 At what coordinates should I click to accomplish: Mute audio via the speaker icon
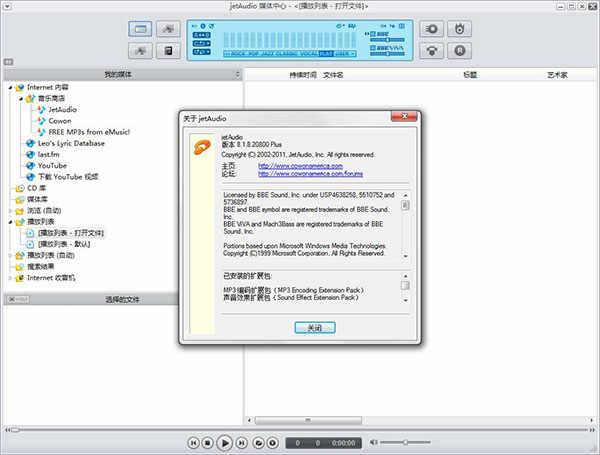373,442
